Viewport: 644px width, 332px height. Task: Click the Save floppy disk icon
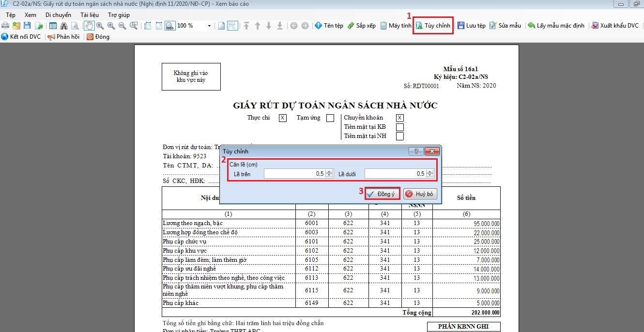tap(27, 26)
